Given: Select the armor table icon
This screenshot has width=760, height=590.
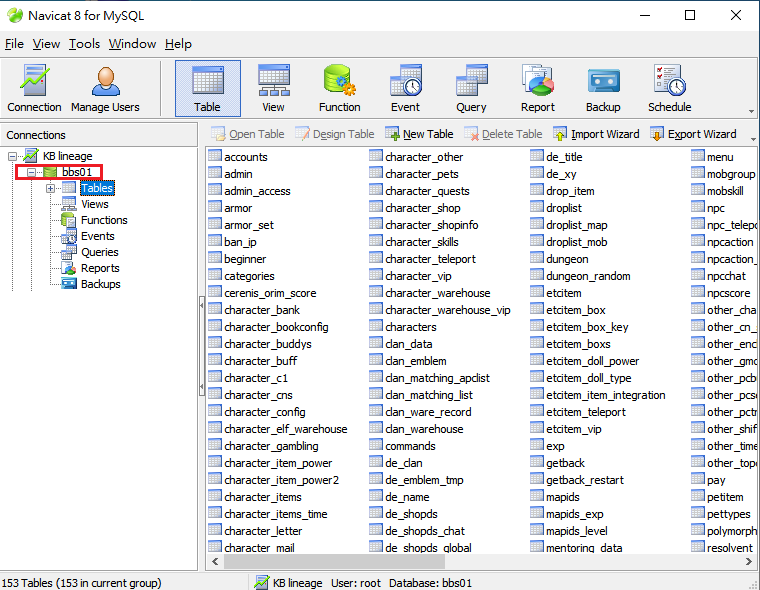Looking at the screenshot, I should (215, 207).
